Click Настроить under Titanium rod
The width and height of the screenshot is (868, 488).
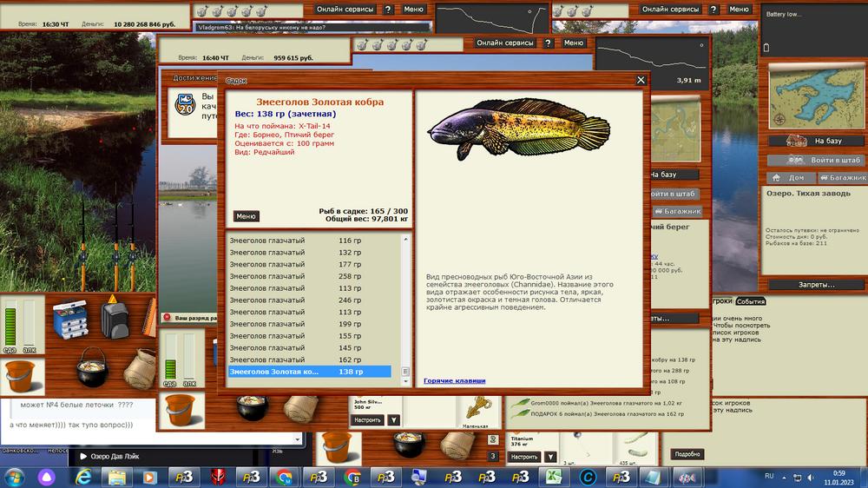(524, 457)
